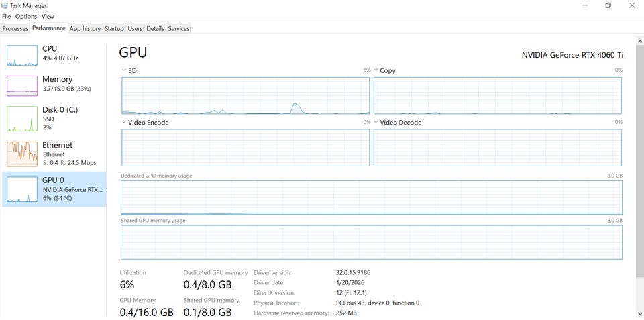This screenshot has height=320, width=644.
Task: Click the Dedicated GPU memory usage graph
Action: 371,197
